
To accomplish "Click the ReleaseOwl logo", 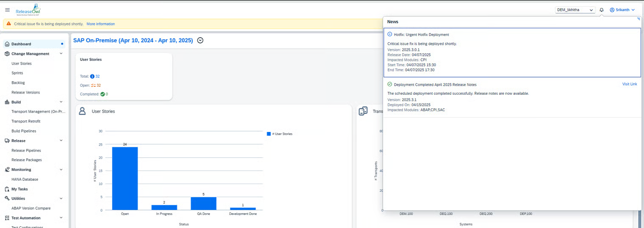I will [28, 10].
